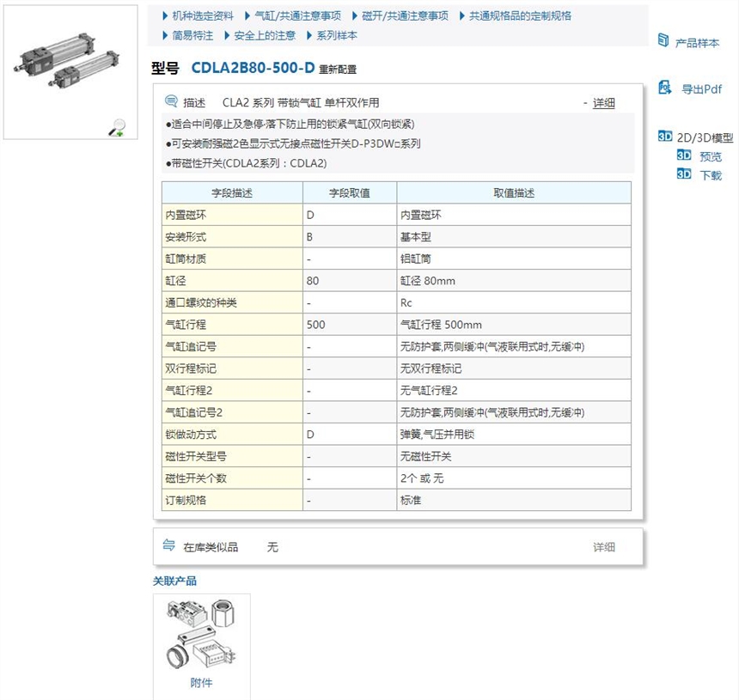Click the 3D icon beside 预览
Image resolution: width=739 pixels, height=700 pixels.
point(684,155)
